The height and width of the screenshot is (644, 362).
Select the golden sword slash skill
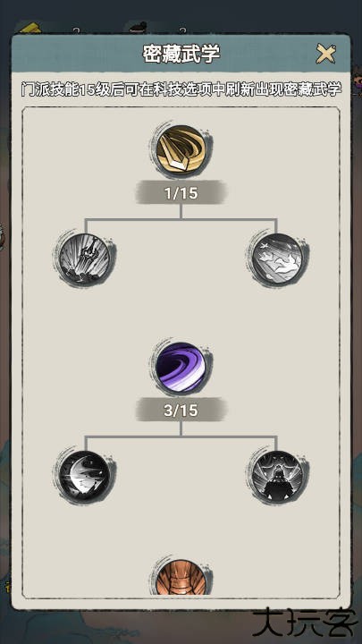coord(181,151)
